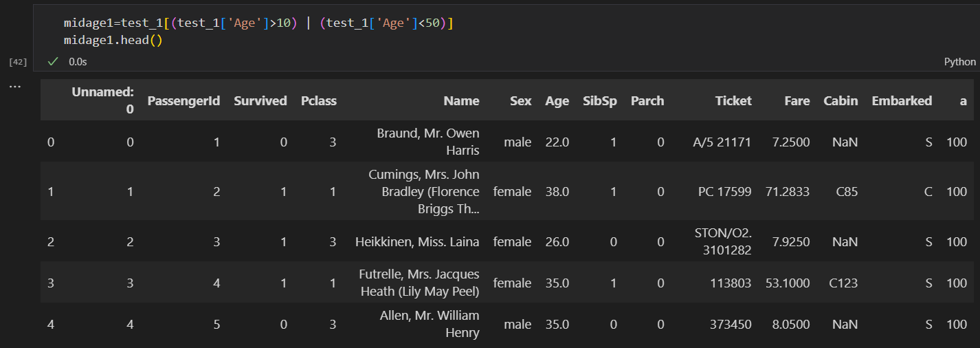Select the Survived column header
The height and width of the screenshot is (348, 980).
260,101
